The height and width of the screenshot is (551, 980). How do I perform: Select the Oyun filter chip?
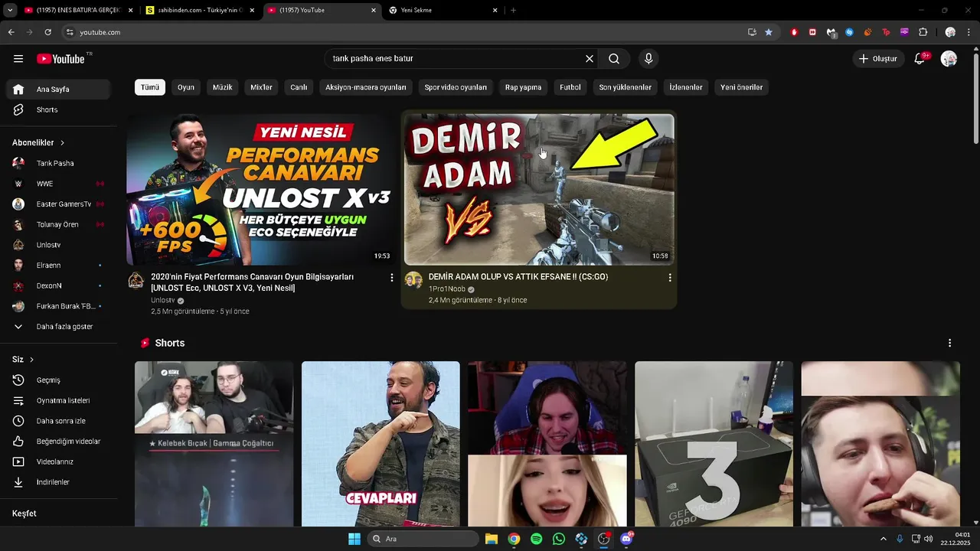(186, 87)
